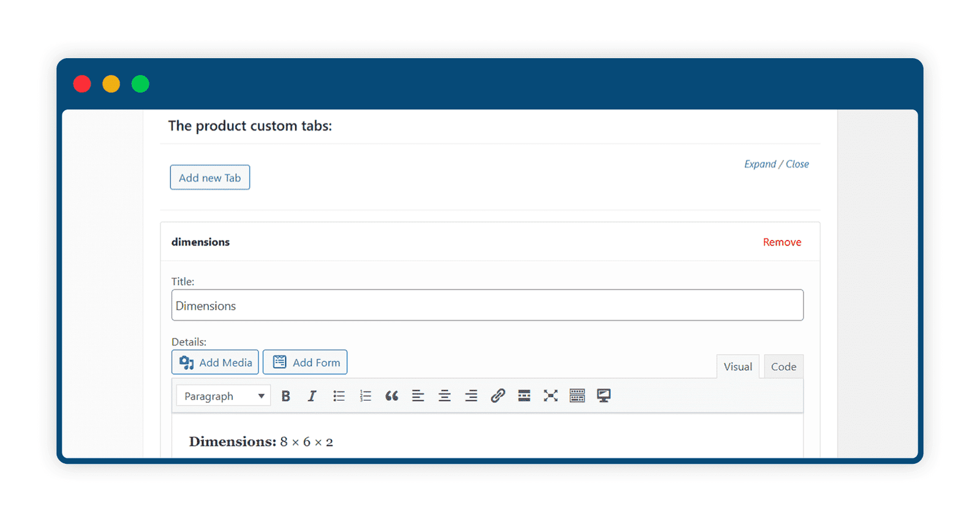Insert a numbered list
980x522 pixels.
[365, 396]
